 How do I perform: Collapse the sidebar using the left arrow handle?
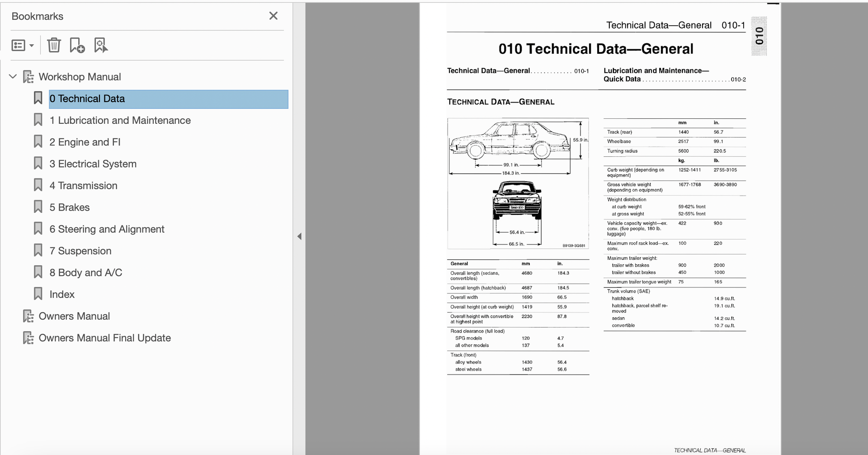[299, 236]
